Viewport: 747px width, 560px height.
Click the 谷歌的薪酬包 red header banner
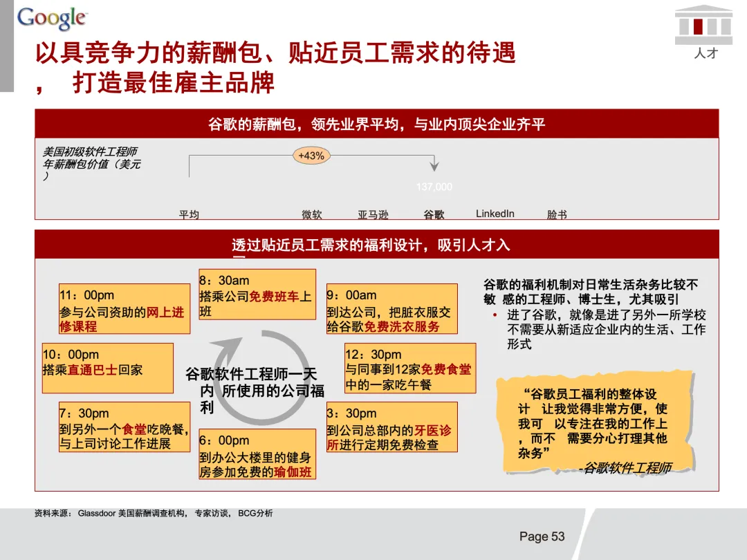pyautogui.click(x=376, y=124)
